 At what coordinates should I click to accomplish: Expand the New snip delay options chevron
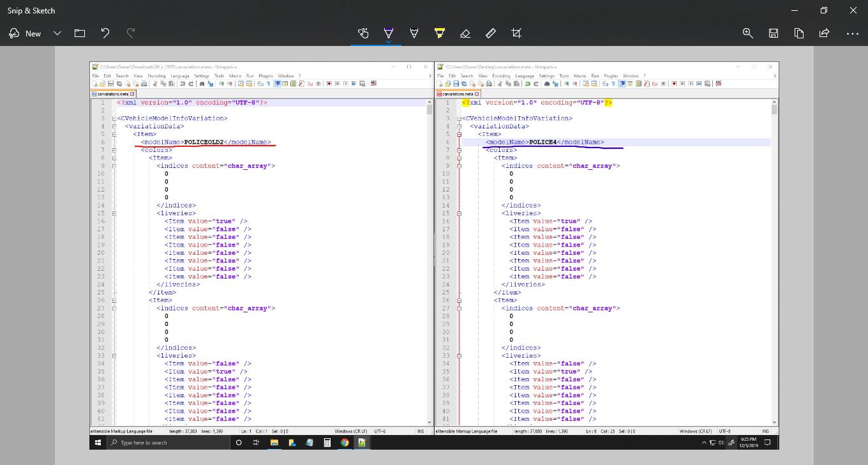57,33
